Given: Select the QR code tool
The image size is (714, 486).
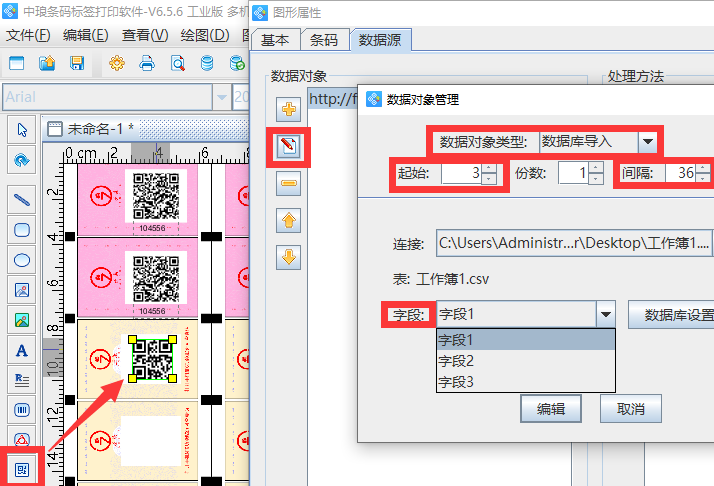Looking at the screenshot, I should click(x=21, y=469).
